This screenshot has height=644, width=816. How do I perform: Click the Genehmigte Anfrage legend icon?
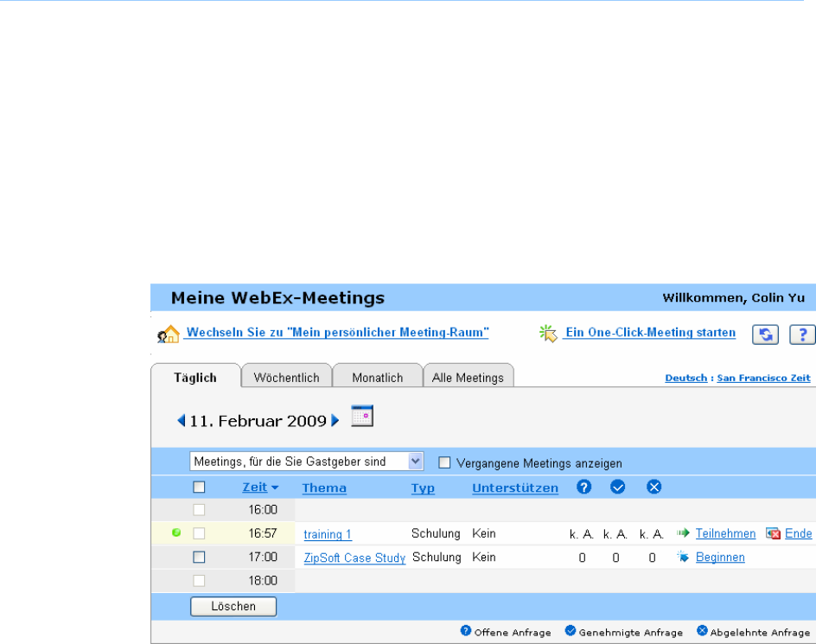pos(571,630)
